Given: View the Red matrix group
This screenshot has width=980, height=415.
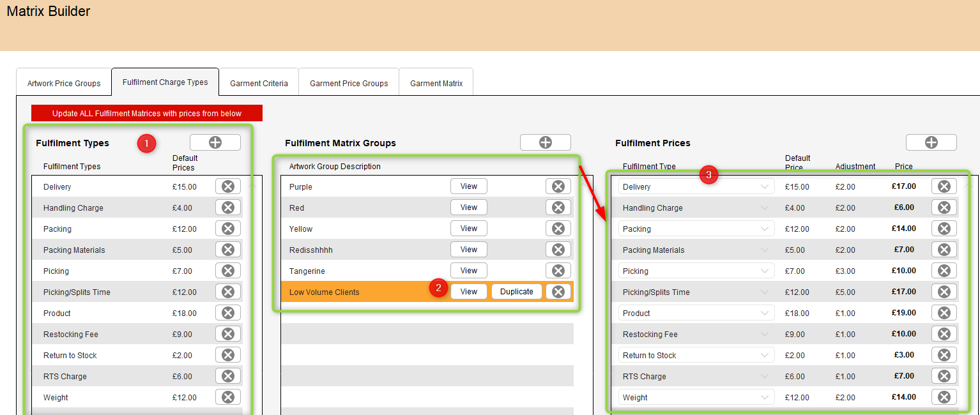Looking at the screenshot, I should click(x=469, y=207).
